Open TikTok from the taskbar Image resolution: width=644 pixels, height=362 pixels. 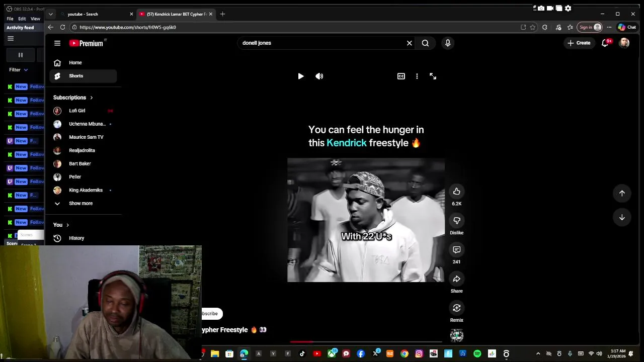click(302, 353)
